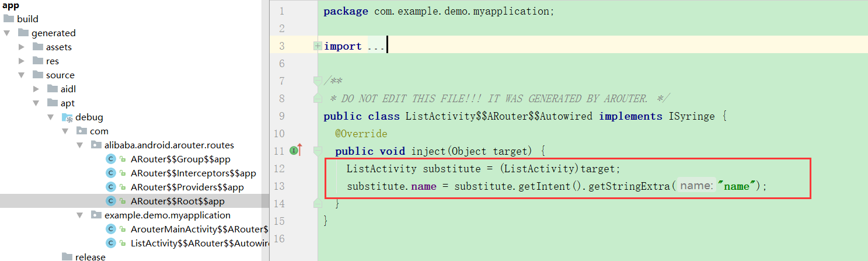This screenshot has height=261, width=868.
Task: Collapse the apt folder arrow
Action: tap(36, 103)
